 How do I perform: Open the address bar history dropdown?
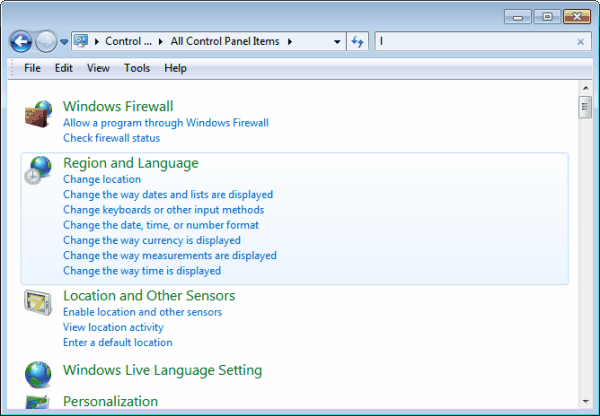[x=337, y=41]
